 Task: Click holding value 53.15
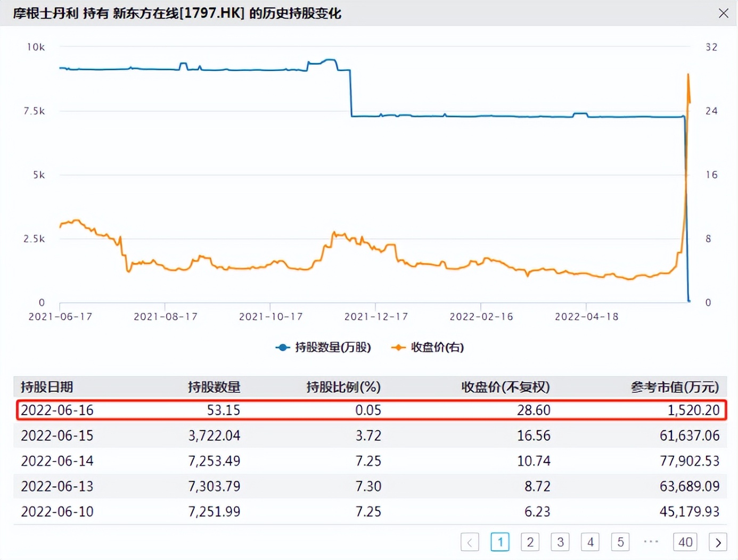[x=224, y=410]
